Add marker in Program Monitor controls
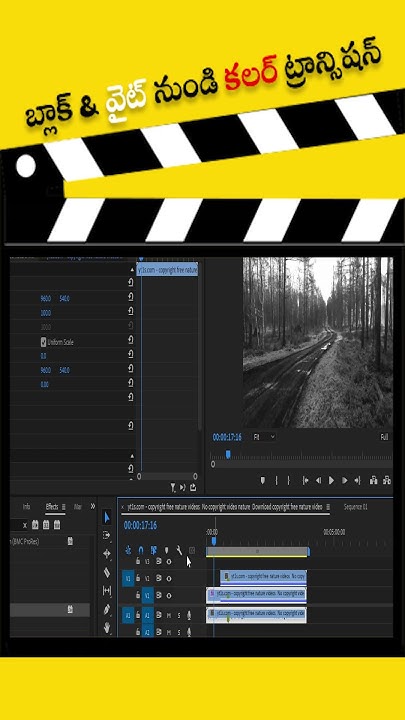The image size is (405, 720). tap(263, 480)
